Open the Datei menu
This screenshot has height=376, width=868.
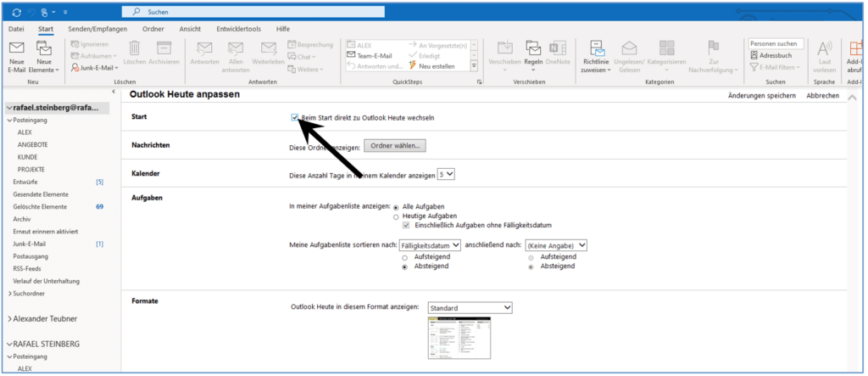click(x=17, y=29)
